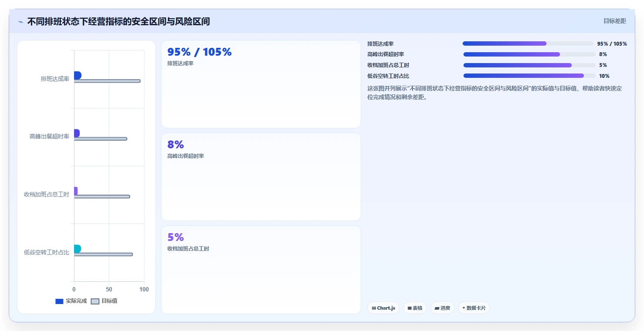Click the 高峰出餐超时率 chart axis label
The image size is (644, 331).
pos(49,137)
